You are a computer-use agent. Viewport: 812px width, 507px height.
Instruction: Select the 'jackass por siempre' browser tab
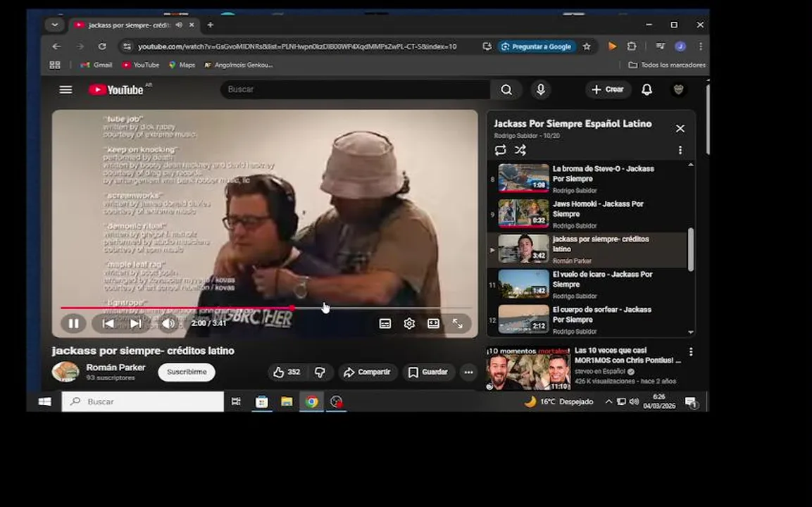pos(128,25)
